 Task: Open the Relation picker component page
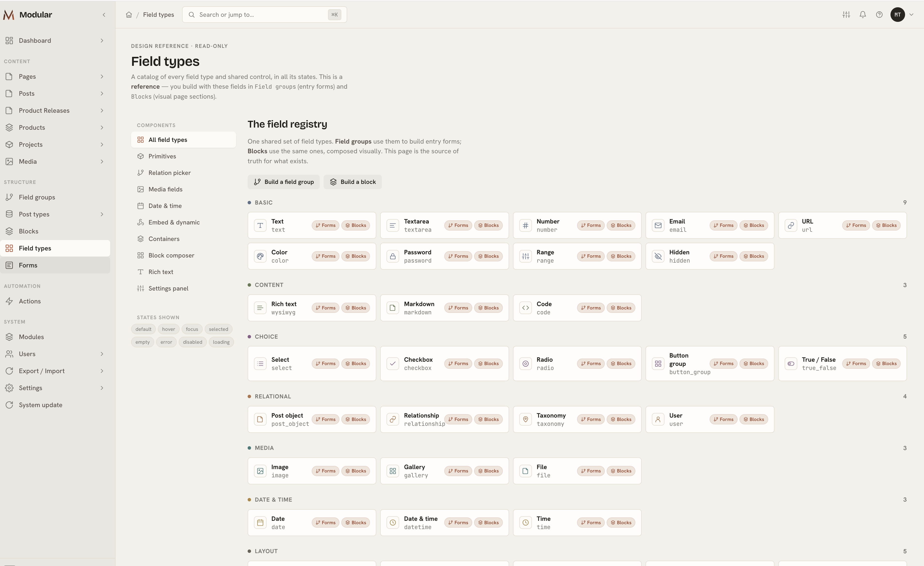click(x=183, y=173)
